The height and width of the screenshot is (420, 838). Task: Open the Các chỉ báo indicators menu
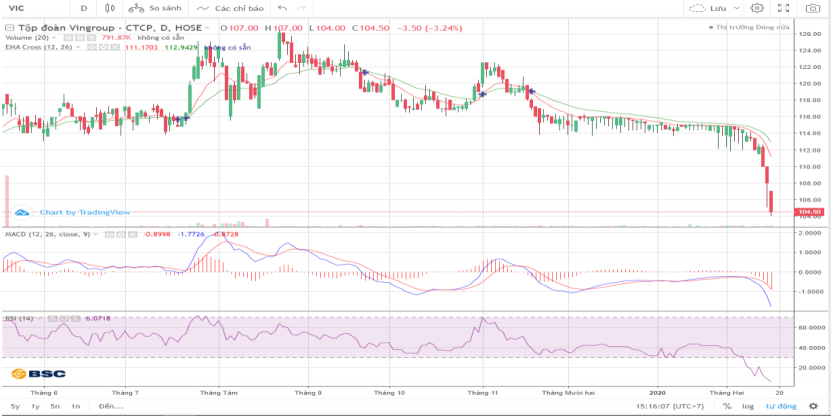(231, 9)
